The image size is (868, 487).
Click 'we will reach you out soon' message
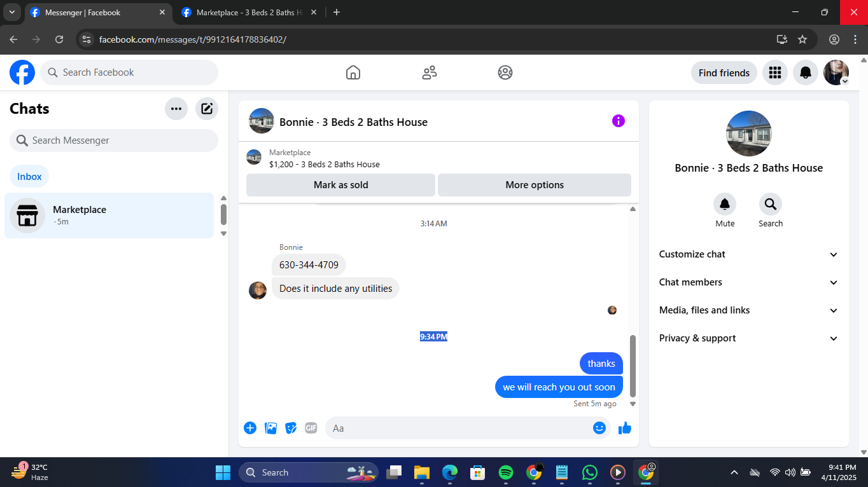coord(559,387)
